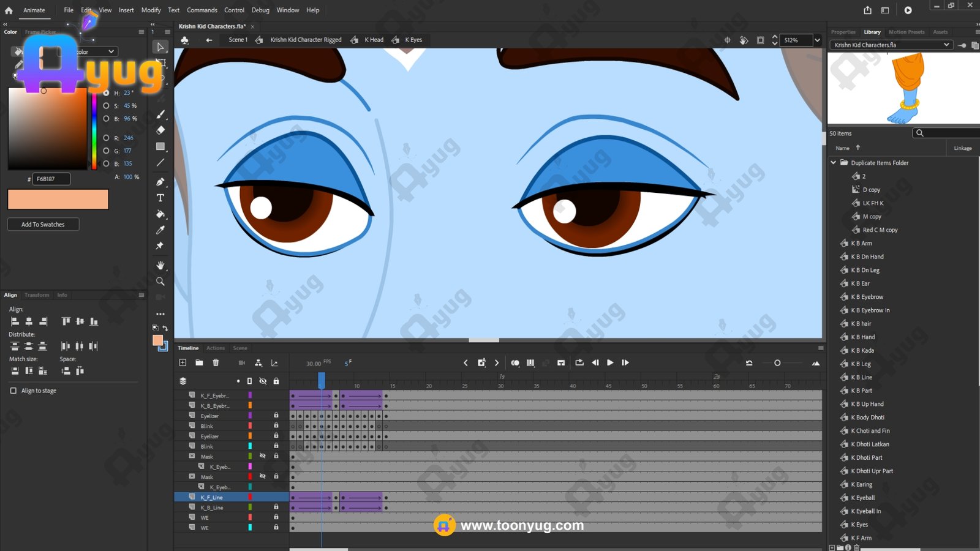The image size is (980, 551).
Task: Select K B Eyebrow library item
Action: pos(867,297)
